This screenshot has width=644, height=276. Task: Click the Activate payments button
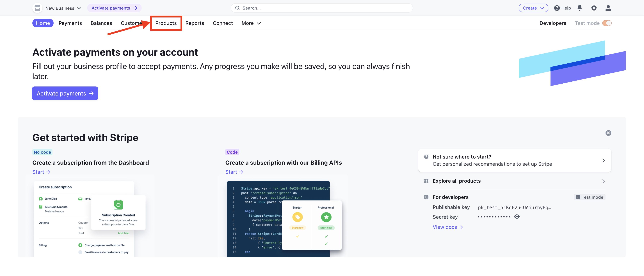click(65, 93)
